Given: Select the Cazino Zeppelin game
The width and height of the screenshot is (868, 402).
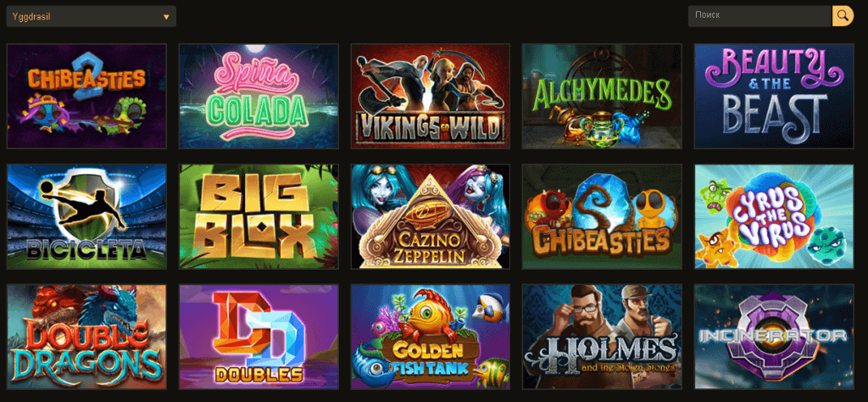Looking at the screenshot, I should pyautogui.click(x=430, y=216).
